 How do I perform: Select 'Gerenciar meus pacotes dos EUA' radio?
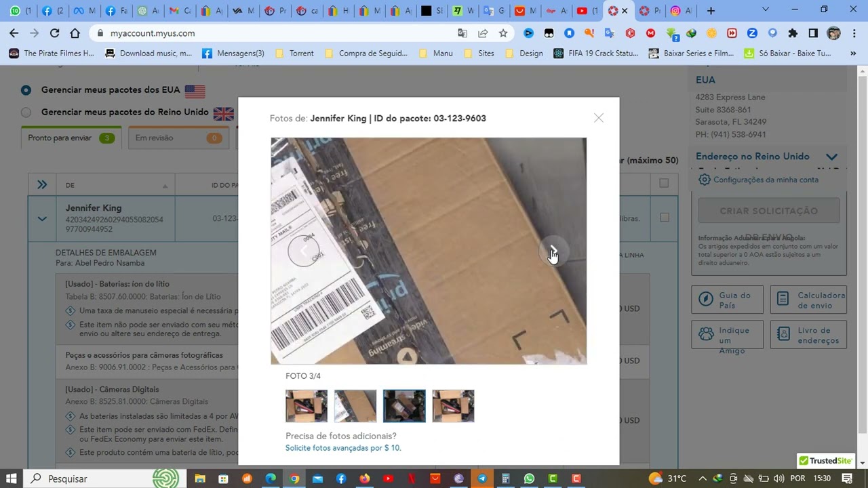(26, 90)
